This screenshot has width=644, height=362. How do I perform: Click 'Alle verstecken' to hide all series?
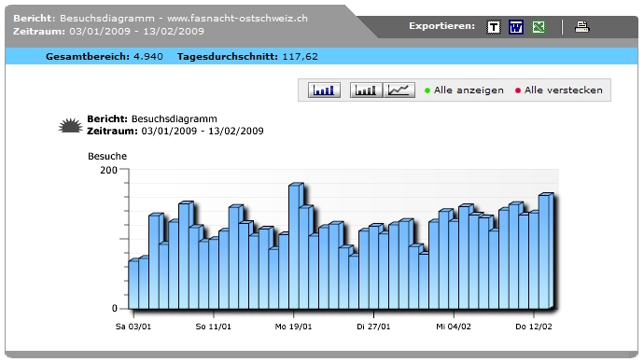(564, 90)
